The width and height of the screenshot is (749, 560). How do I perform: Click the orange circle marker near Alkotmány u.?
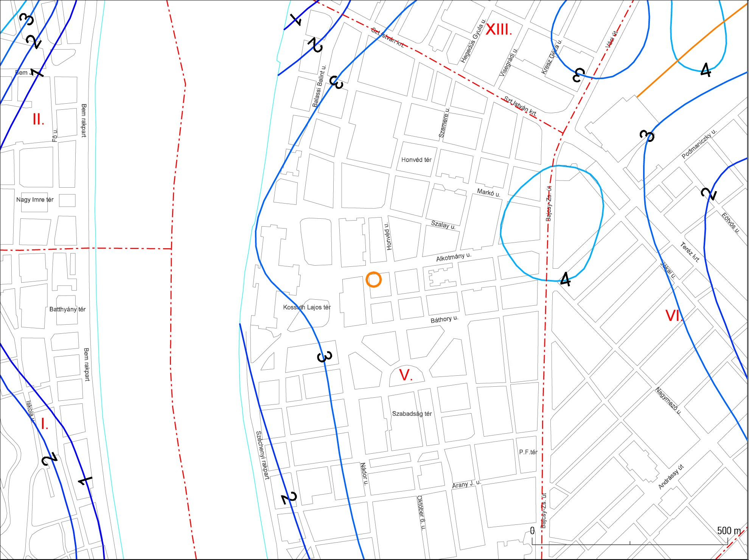[x=374, y=280]
